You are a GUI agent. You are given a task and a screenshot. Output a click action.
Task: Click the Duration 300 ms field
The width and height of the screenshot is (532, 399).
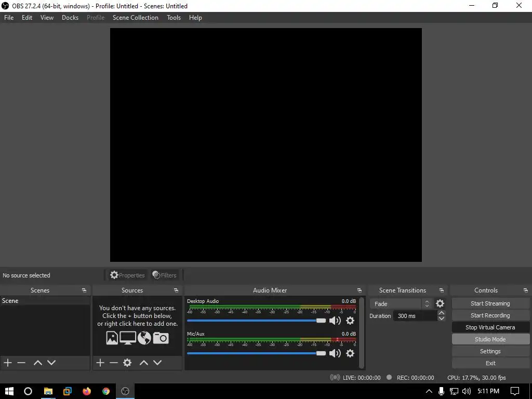pos(415,316)
